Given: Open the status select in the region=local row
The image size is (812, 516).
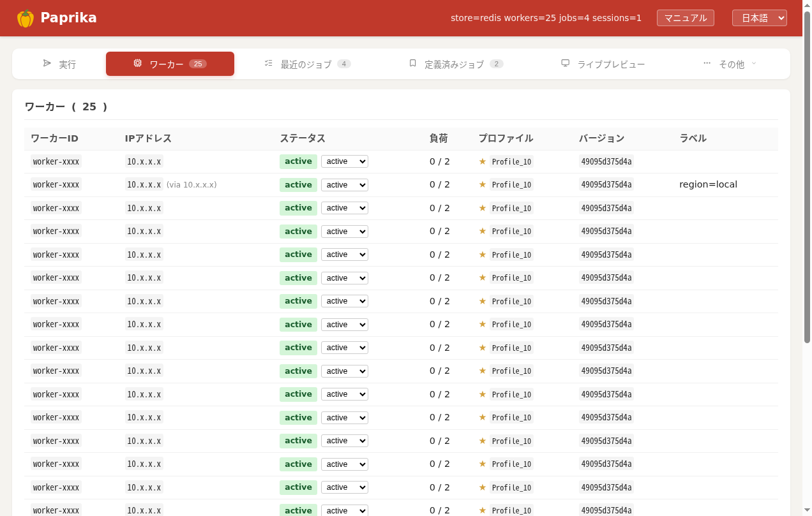Looking at the screenshot, I should [x=345, y=185].
